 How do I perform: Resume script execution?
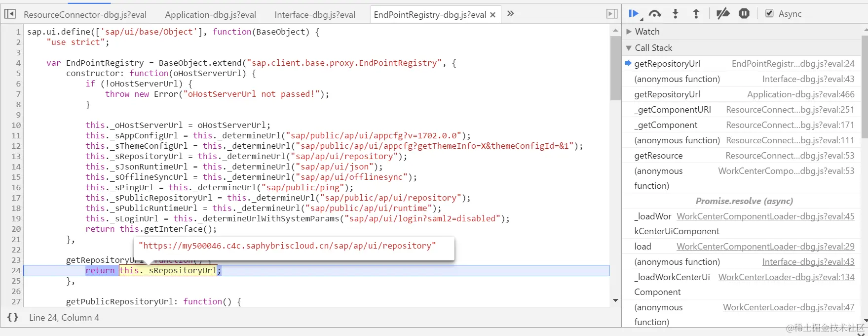click(634, 14)
